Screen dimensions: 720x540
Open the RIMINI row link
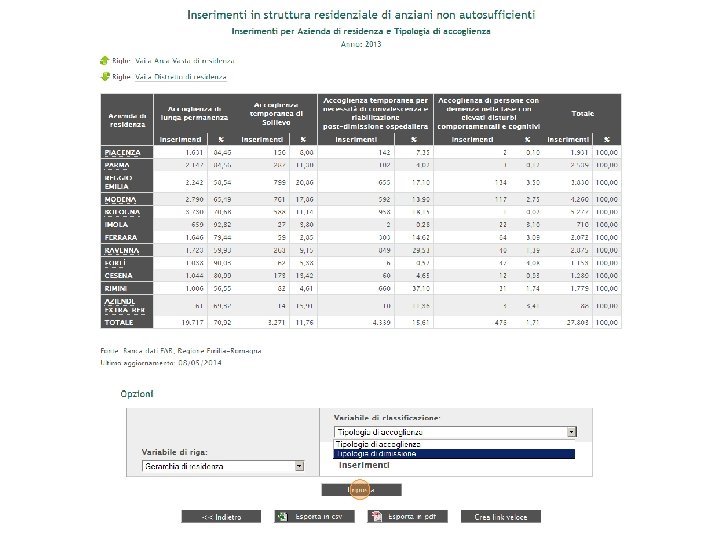pyautogui.click(x=116, y=289)
